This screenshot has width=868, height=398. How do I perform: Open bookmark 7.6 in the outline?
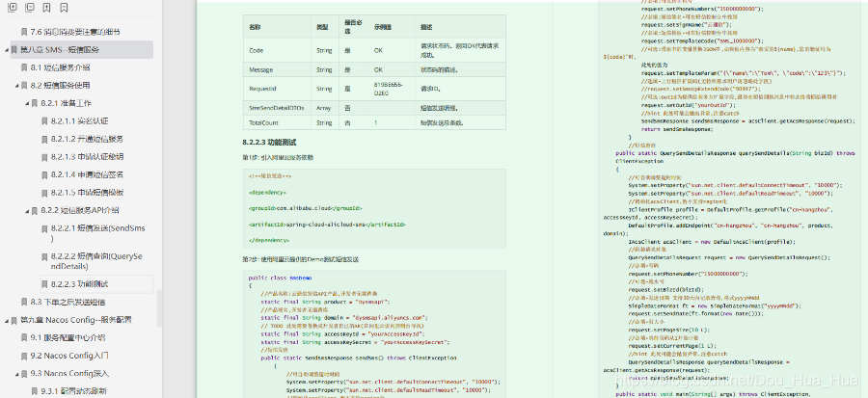pos(75,32)
